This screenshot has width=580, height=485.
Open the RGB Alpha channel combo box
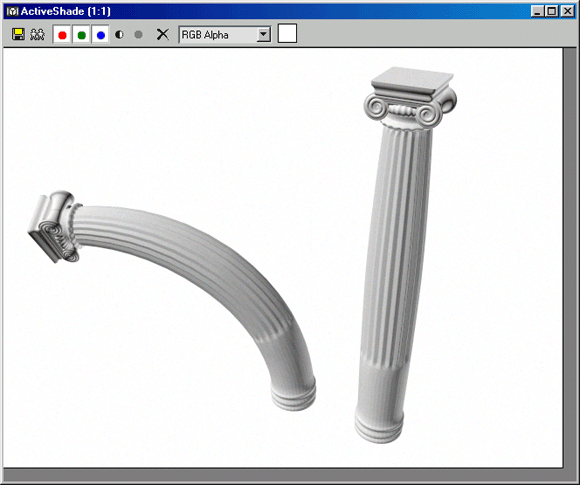(x=225, y=35)
